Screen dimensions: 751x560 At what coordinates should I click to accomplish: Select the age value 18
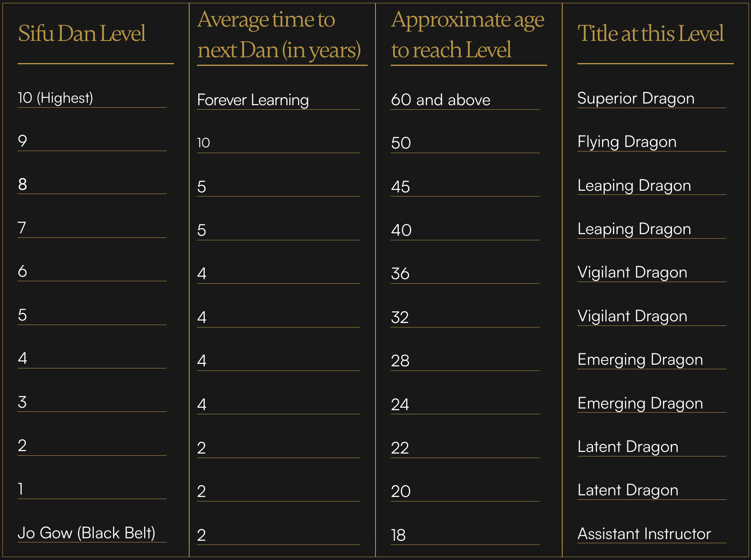tap(398, 535)
